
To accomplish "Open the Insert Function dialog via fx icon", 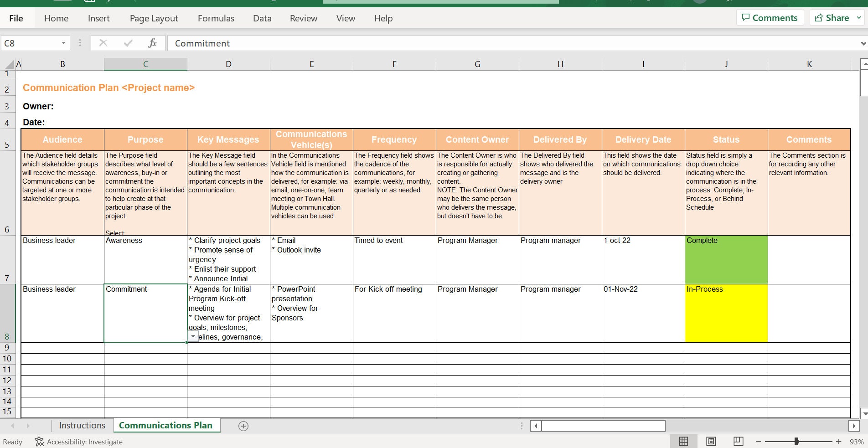I will 152,43.
